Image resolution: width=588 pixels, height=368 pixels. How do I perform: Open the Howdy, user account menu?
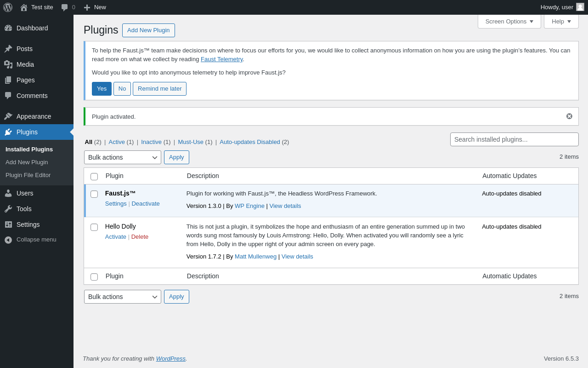click(562, 7)
